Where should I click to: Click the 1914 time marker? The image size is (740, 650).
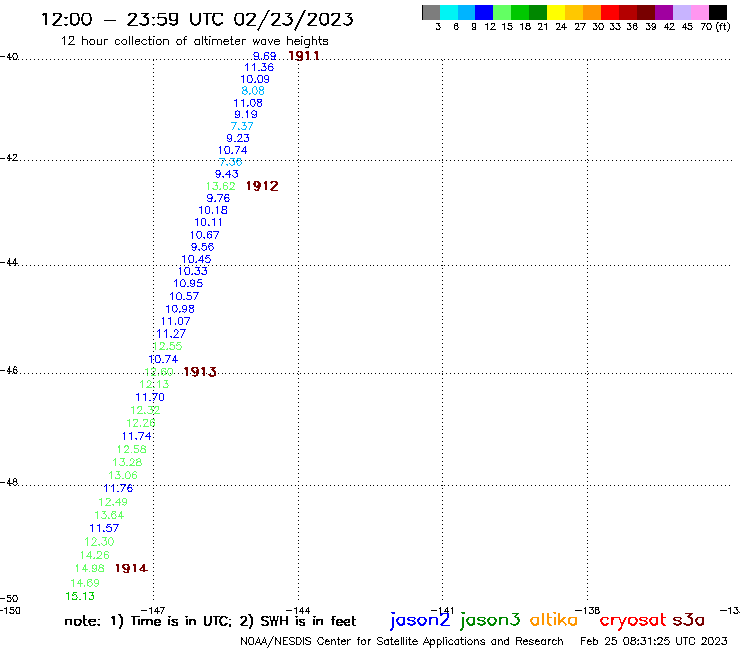(131, 568)
